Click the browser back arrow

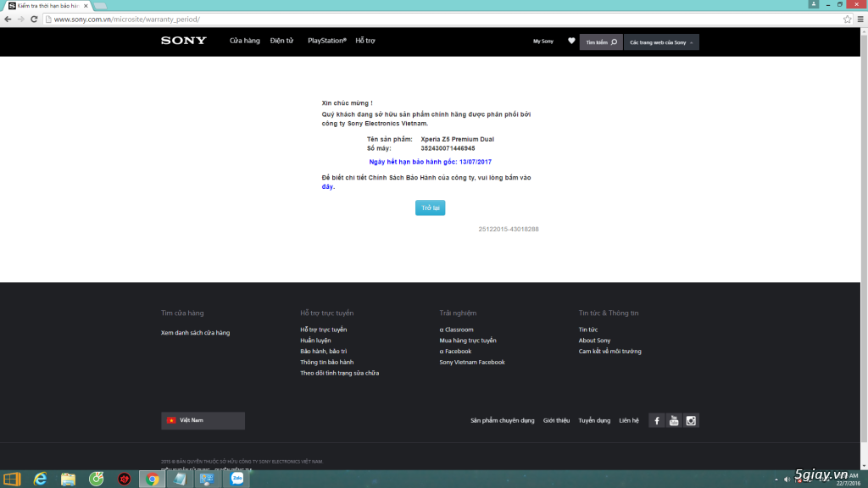8,19
